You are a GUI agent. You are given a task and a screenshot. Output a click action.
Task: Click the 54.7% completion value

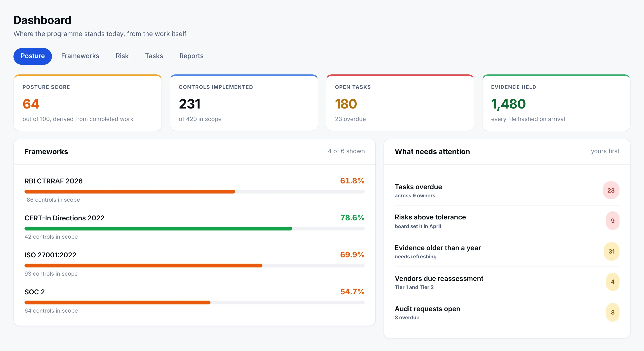(352, 291)
